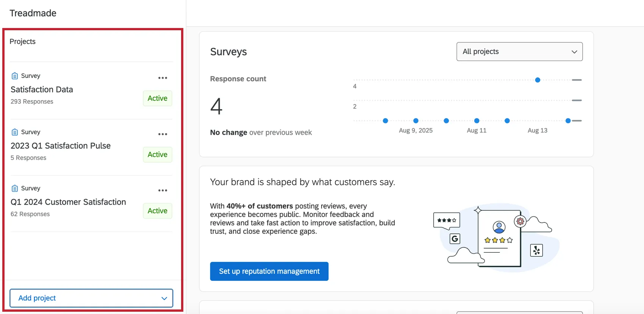
Task: Select the Aug 13 peak data point on chart
Action: 537,80
